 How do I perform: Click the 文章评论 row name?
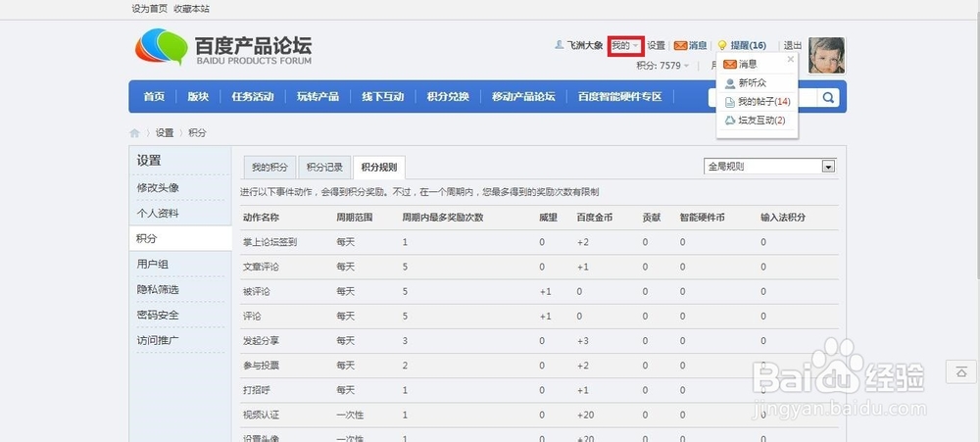tap(261, 267)
